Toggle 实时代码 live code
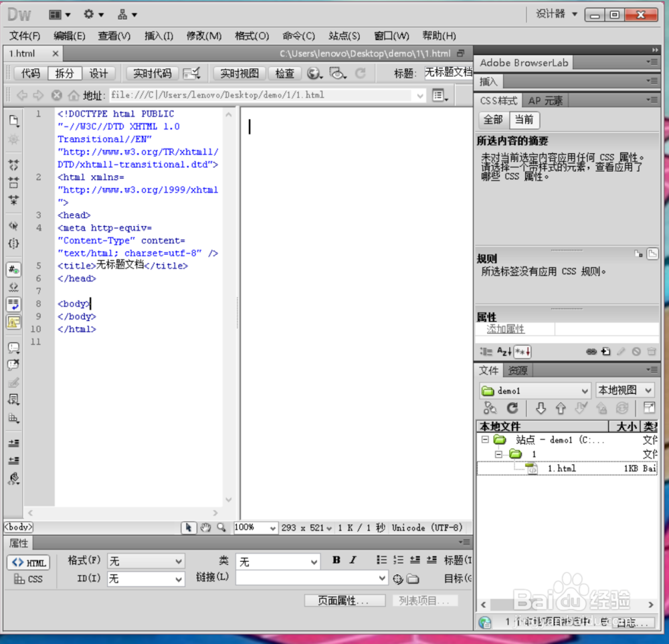Screen dimensions: 669x644 coord(153,74)
